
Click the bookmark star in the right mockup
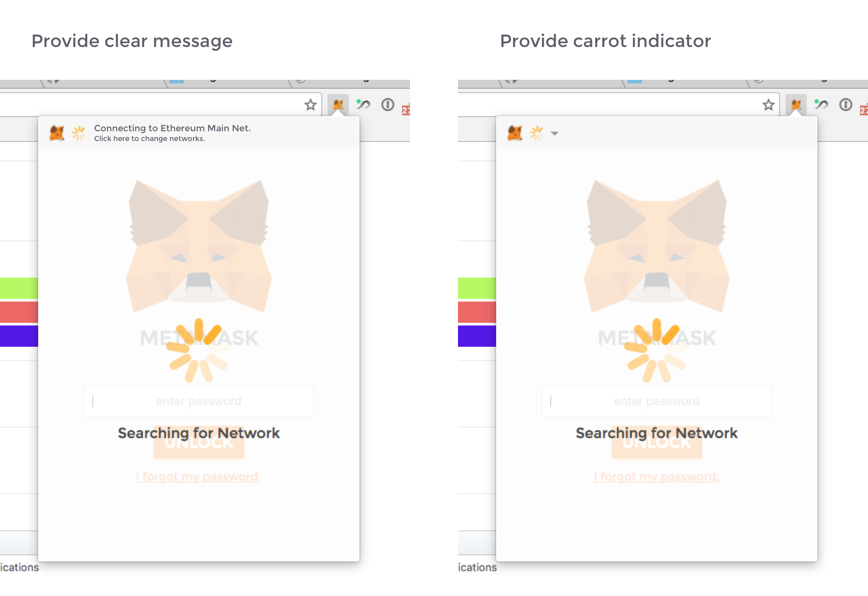pyautogui.click(x=768, y=105)
